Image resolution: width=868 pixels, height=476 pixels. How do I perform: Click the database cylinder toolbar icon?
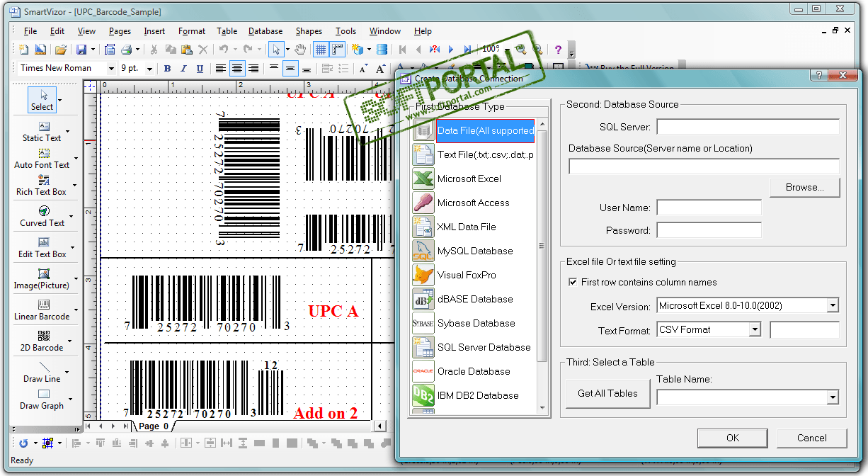[382, 50]
